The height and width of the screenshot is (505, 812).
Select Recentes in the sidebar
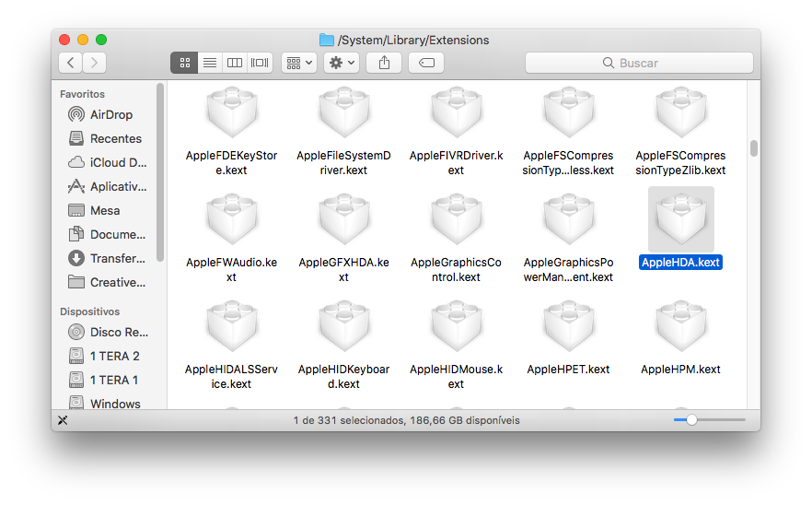point(115,138)
